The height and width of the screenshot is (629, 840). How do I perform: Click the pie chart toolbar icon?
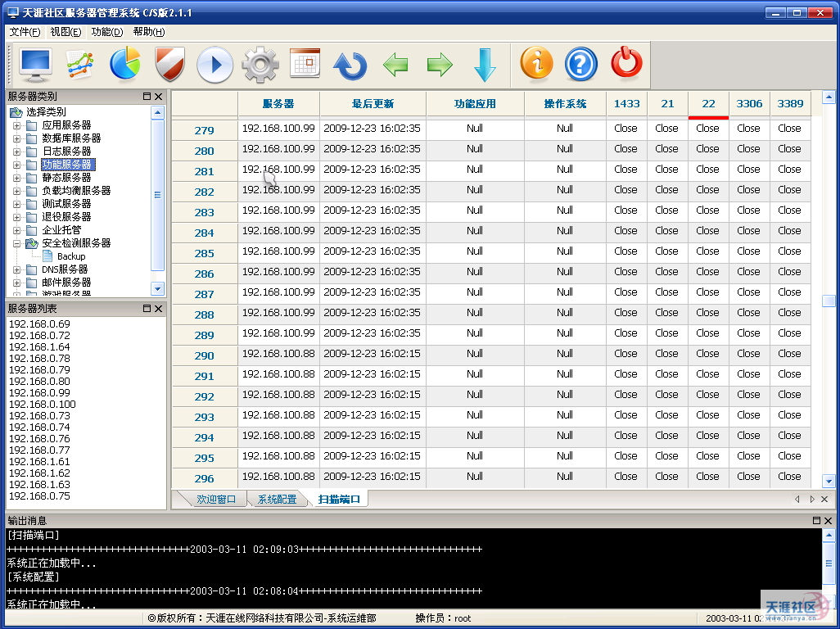125,64
